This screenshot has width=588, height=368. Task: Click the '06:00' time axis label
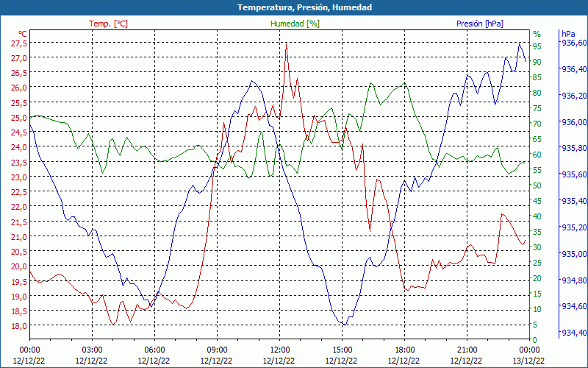[x=154, y=350]
